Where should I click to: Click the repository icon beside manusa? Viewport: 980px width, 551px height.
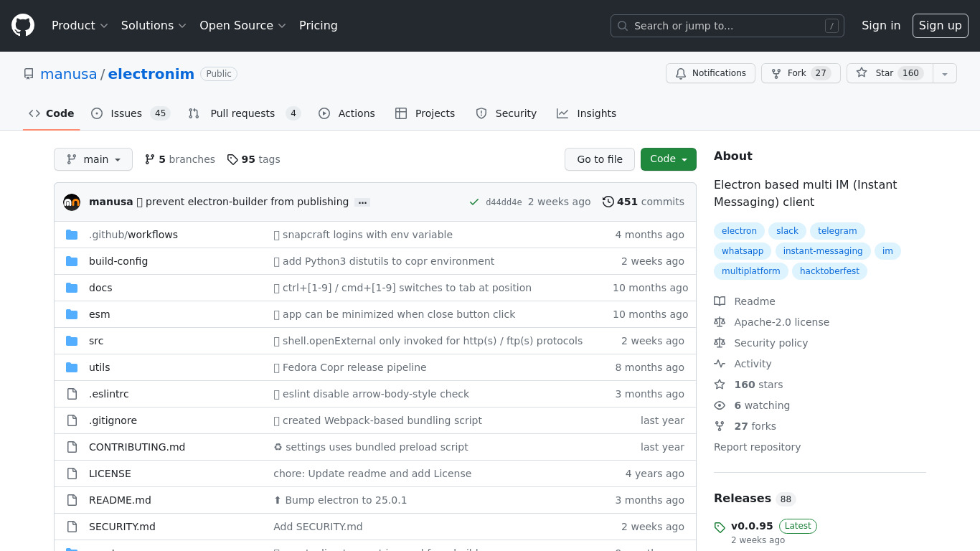29,74
